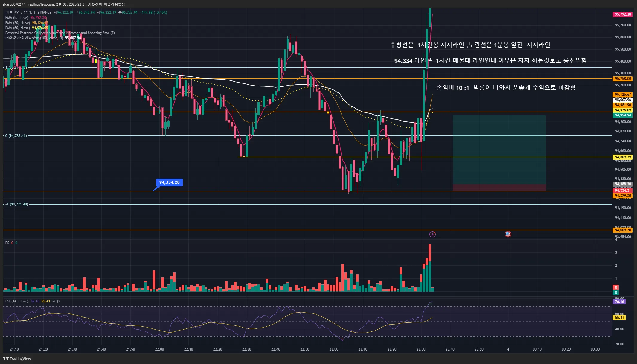Click the red 94,334.31 price label
Screen dimensions: 637x364
(623, 191)
